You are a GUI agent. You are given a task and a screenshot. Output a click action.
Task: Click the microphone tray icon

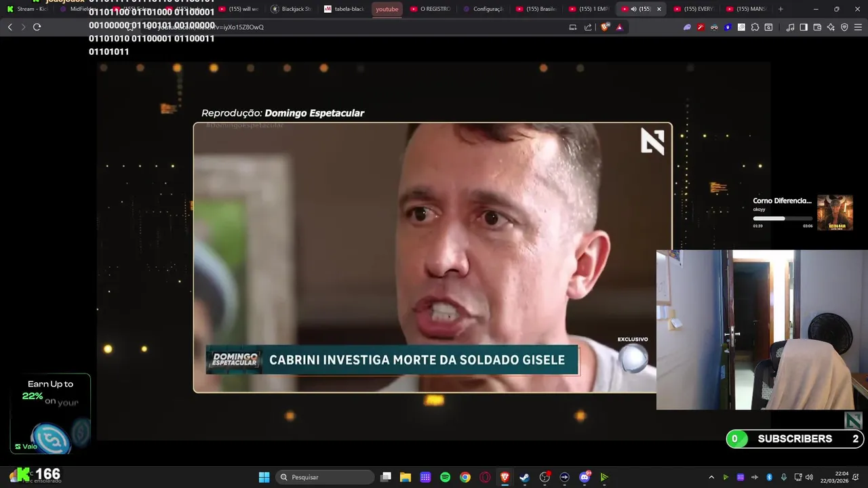coord(784,477)
